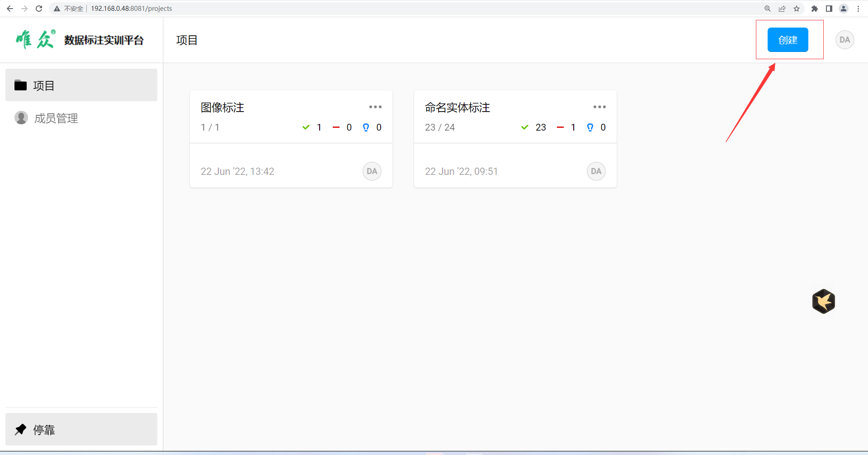Open the 命名实体标注 project title
The height and width of the screenshot is (455, 868).
(458, 108)
